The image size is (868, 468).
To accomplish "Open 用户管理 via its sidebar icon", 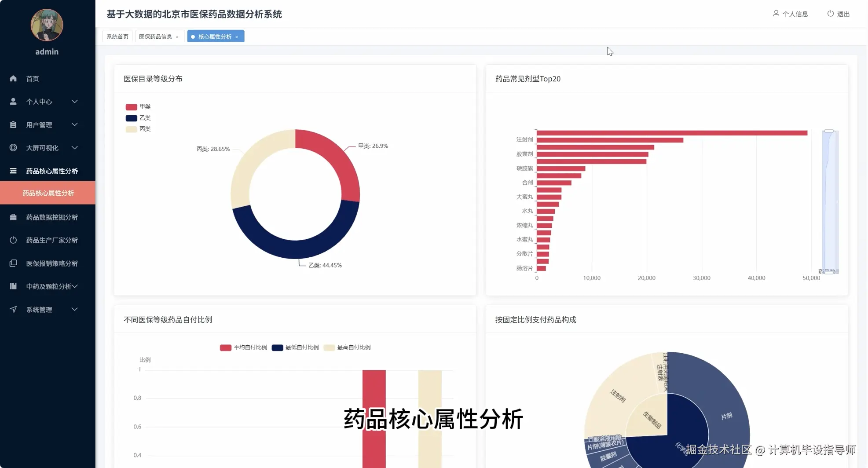I will click(13, 124).
